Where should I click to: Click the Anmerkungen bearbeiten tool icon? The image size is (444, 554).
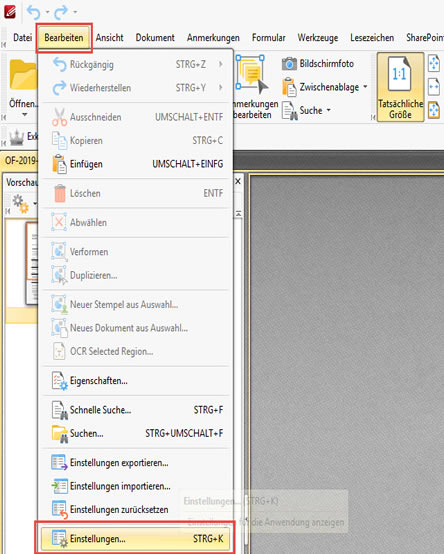tap(252, 75)
